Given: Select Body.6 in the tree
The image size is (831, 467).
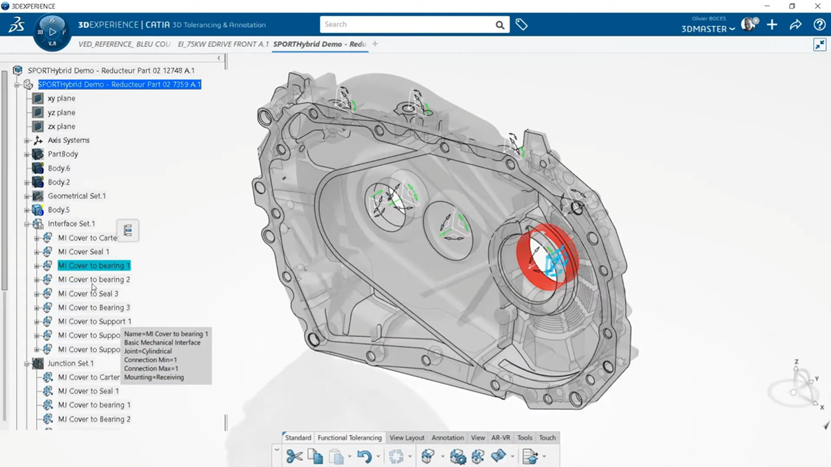Looking at the screenshot, I should (59, 169).
